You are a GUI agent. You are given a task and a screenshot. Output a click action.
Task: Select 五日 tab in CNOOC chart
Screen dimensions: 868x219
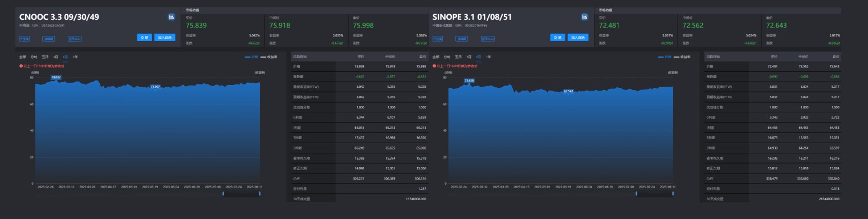tap(45, 57)
